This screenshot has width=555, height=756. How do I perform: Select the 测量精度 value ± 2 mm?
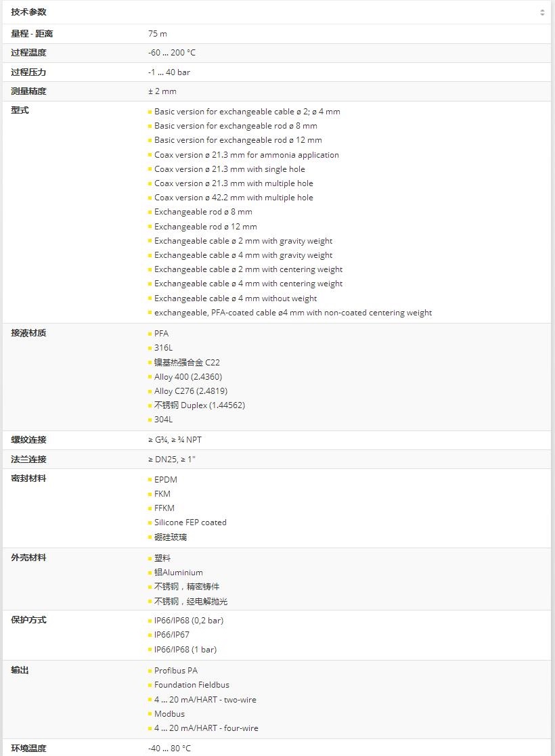[162, 91]
